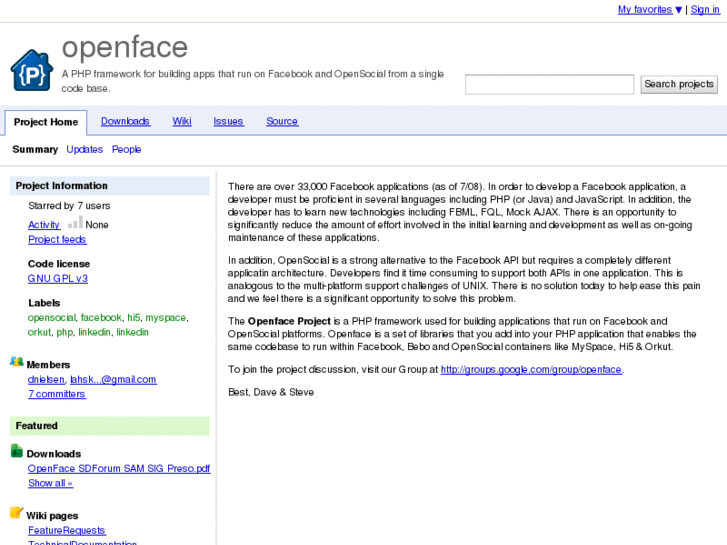Open the My favorites dropdown
Viewport: 727px width, 545px height.
click(650, 9)
